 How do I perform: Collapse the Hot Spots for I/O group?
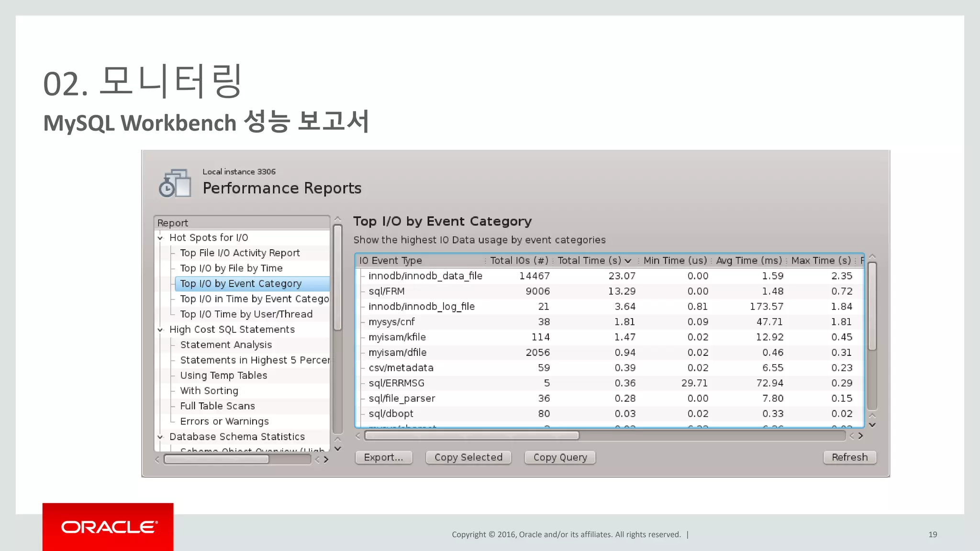[160, 238]
